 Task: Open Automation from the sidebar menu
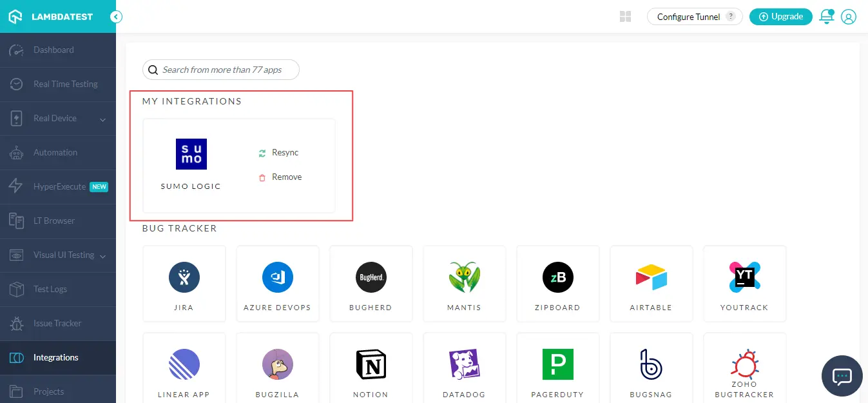pos(55,152)
